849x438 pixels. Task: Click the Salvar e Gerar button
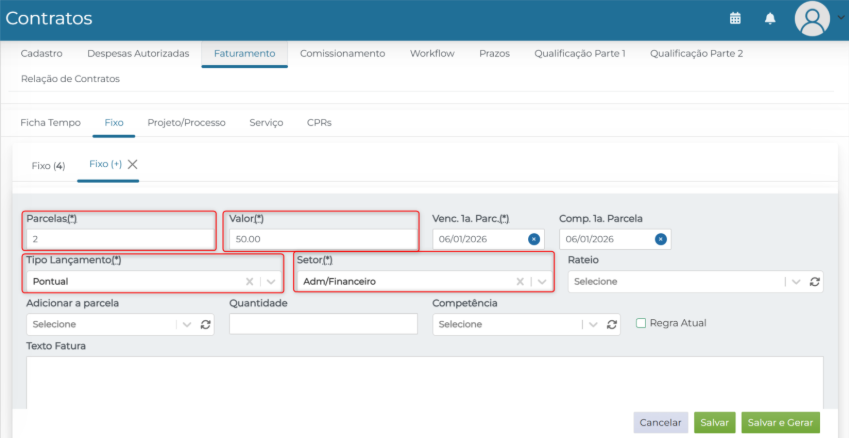(x=781, y=422)
